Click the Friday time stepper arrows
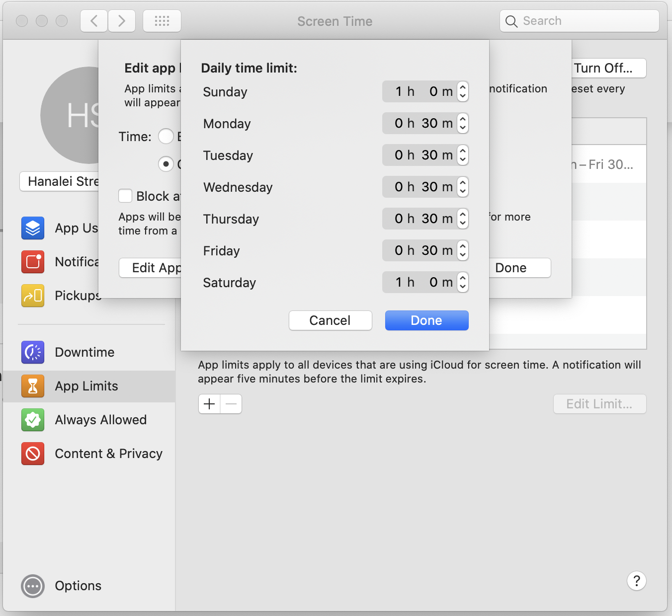Image resolution: width=672 pixels, height=616 pixels. pyautogui.click(x=463, y=250)
